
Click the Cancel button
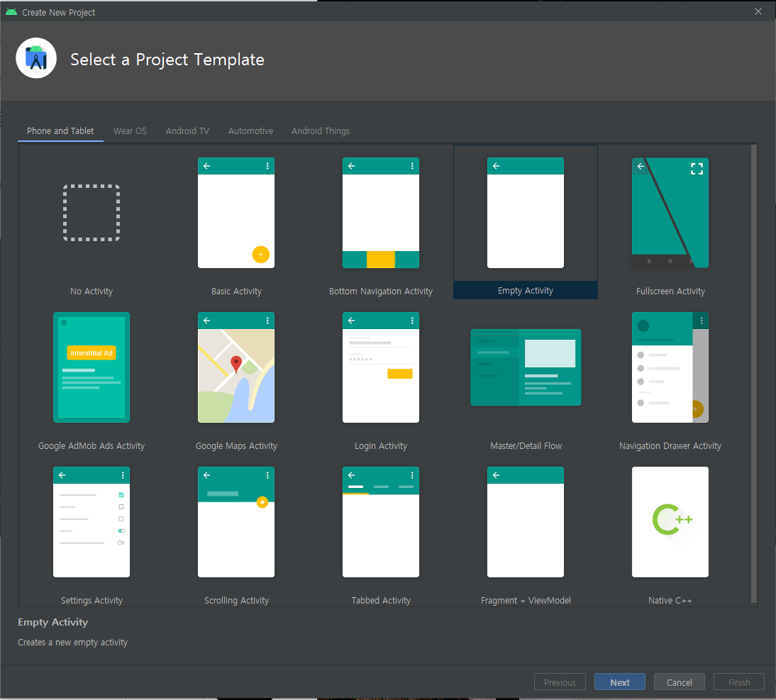coord(679,682)
